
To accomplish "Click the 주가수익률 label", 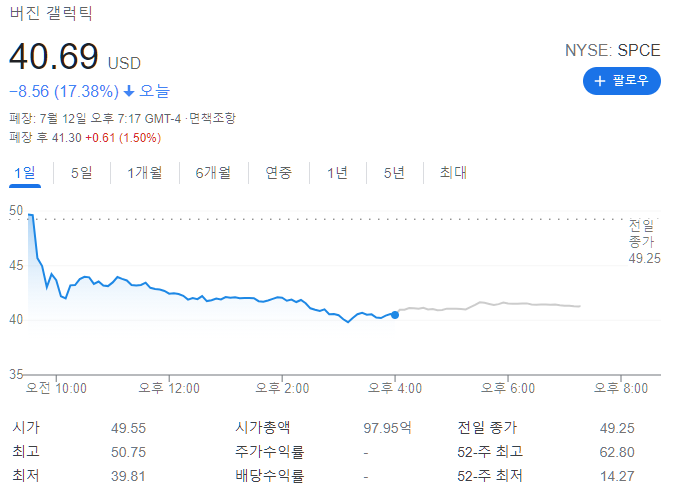I will click(270, 452).
